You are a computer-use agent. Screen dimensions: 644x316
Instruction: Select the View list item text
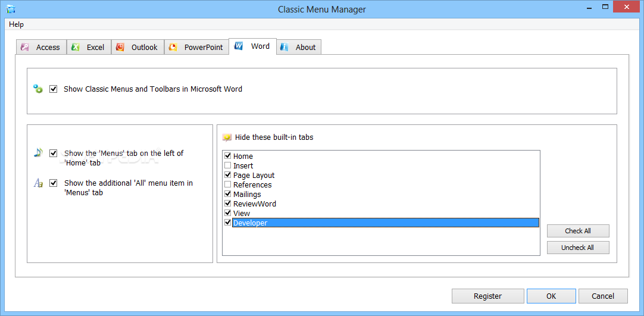pyautogui.click(x=242, y=213)
